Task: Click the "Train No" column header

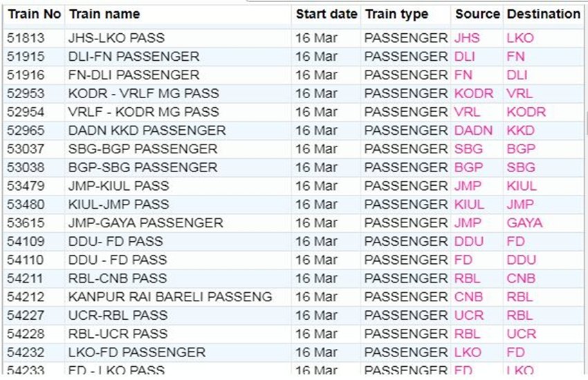Action: tap(35, 14)
